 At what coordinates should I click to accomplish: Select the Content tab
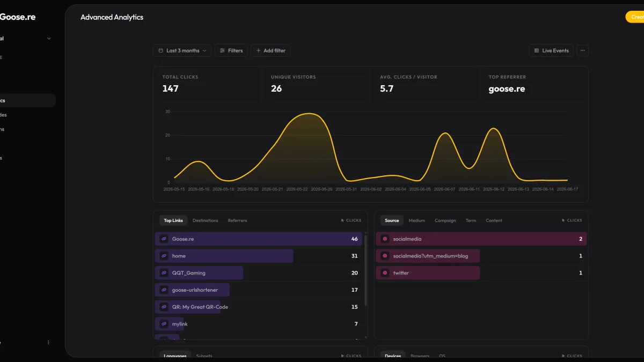(x=494, y=220)
